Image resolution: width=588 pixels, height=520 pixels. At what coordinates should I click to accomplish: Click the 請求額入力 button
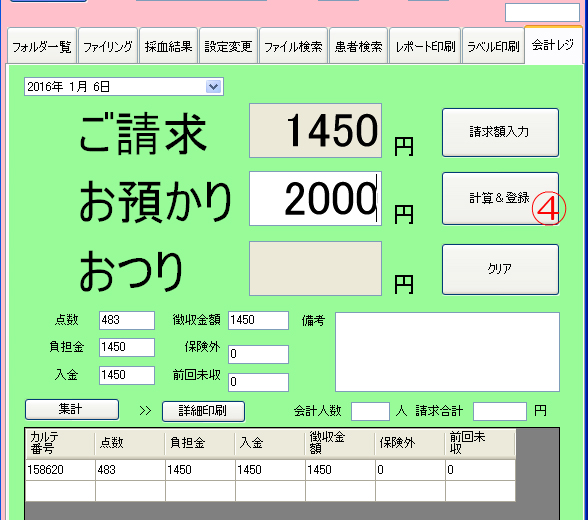point(500,132)
